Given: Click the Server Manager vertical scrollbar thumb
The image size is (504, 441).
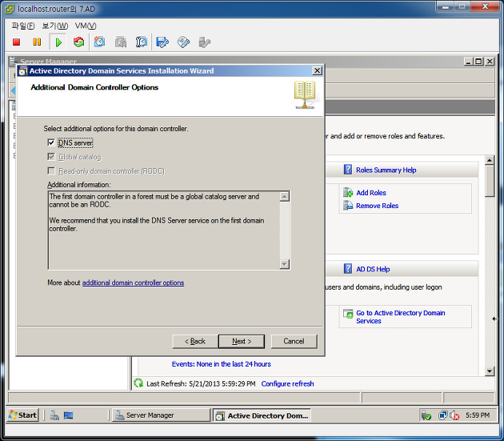Looking at the screenshot, I should click(490, 180).
